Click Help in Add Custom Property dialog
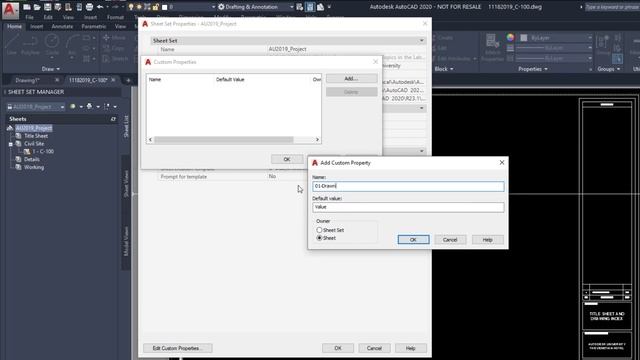The image size is (640, 360). 488,240
